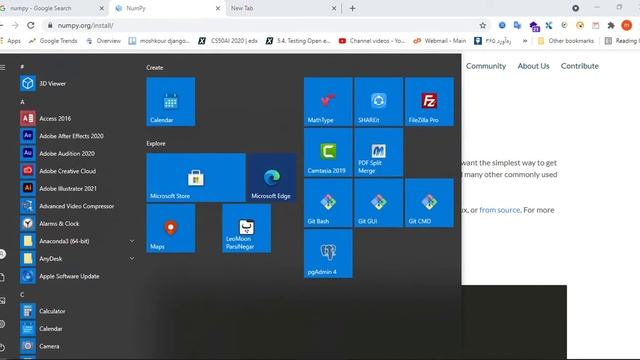Open the Camtasia 2019 tile
Viewport: 640px width, 360px height.
click(x=328, y=152)
